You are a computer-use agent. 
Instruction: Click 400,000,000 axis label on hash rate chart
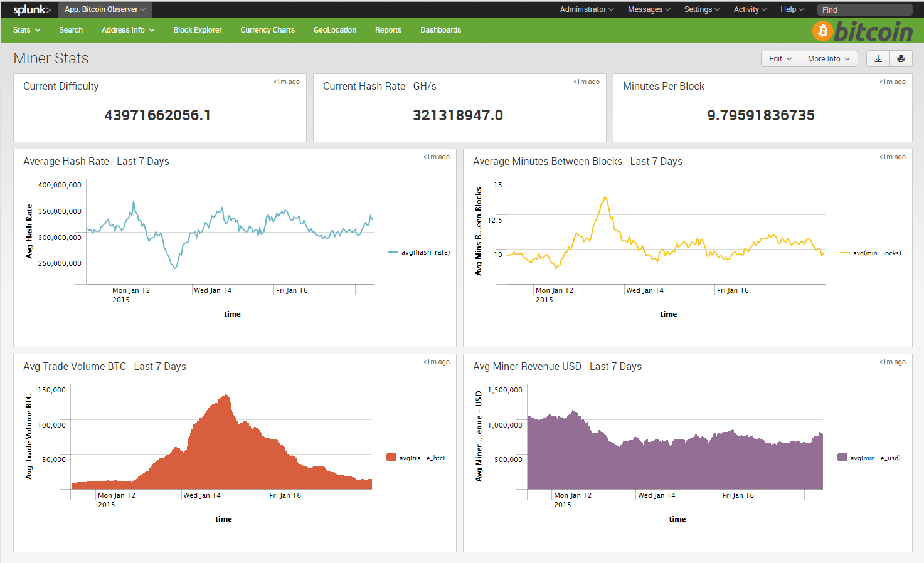[x=60, y=185]
